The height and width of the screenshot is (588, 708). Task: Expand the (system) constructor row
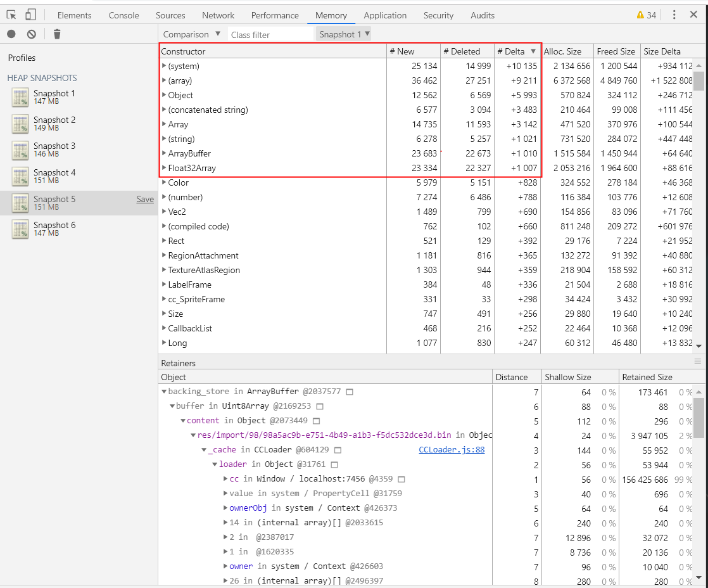[x=165, y=66]
